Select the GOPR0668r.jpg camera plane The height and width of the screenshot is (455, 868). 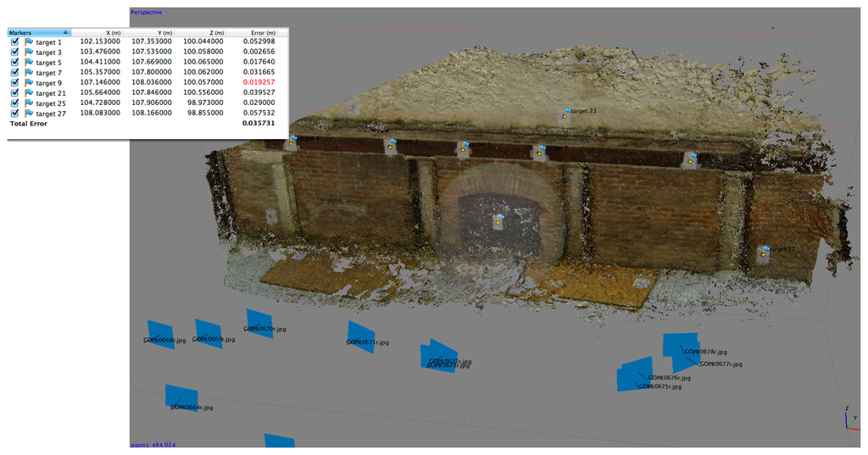(160, 335)
